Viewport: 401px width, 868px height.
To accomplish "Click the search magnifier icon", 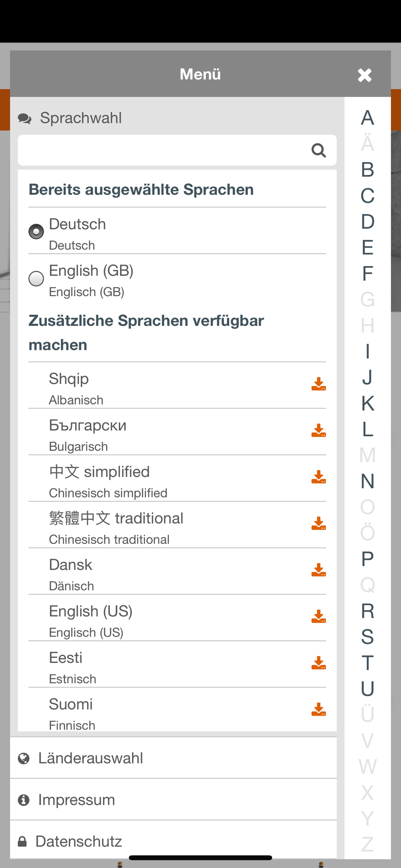I will click(319, 151).
